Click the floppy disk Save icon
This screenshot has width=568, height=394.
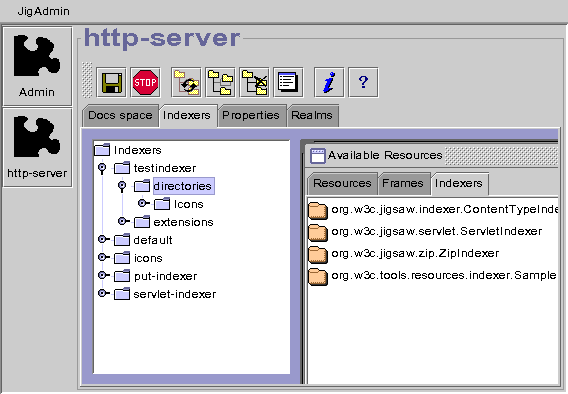click(112, 83)
